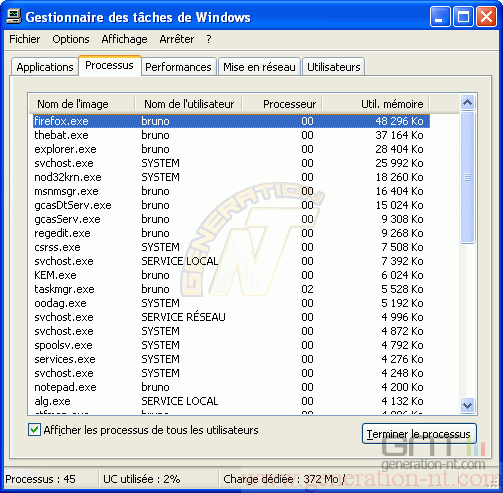503x493 pixels.
Task: Select the msnmsgr.exe process
Action: 231,191
